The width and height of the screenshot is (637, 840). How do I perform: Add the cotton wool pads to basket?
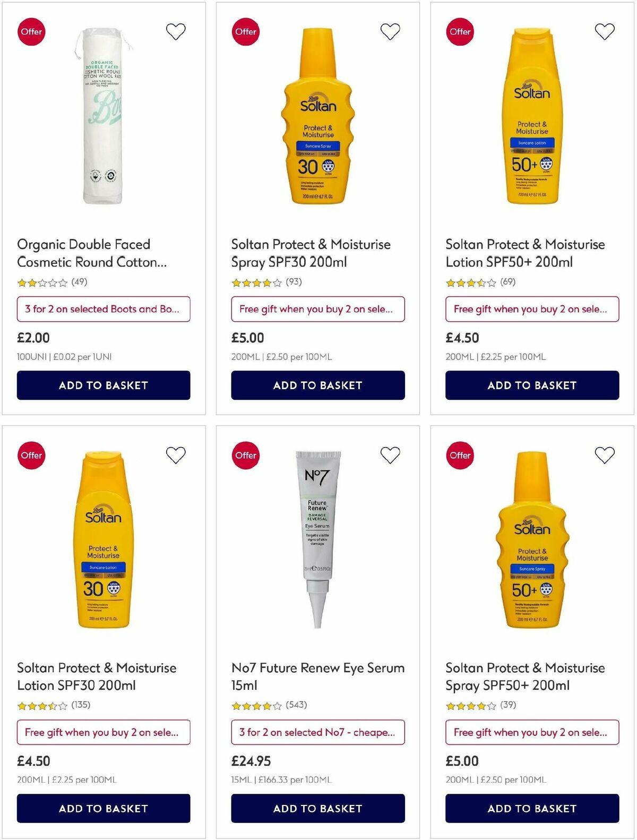click(x=103, y=385)
